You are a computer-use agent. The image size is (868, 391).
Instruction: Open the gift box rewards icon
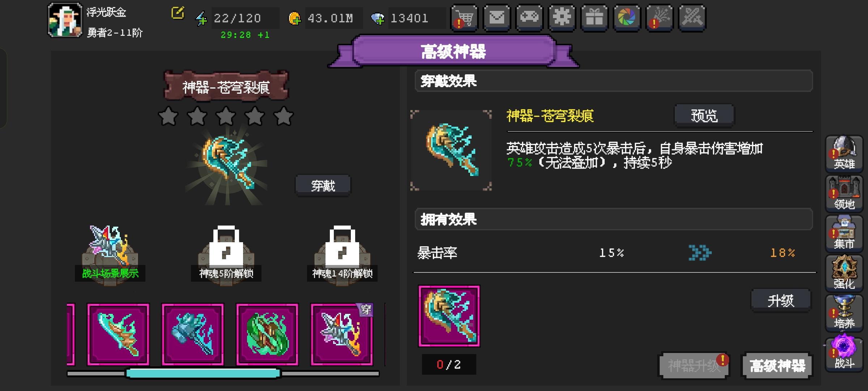click(x=595, y=18)
